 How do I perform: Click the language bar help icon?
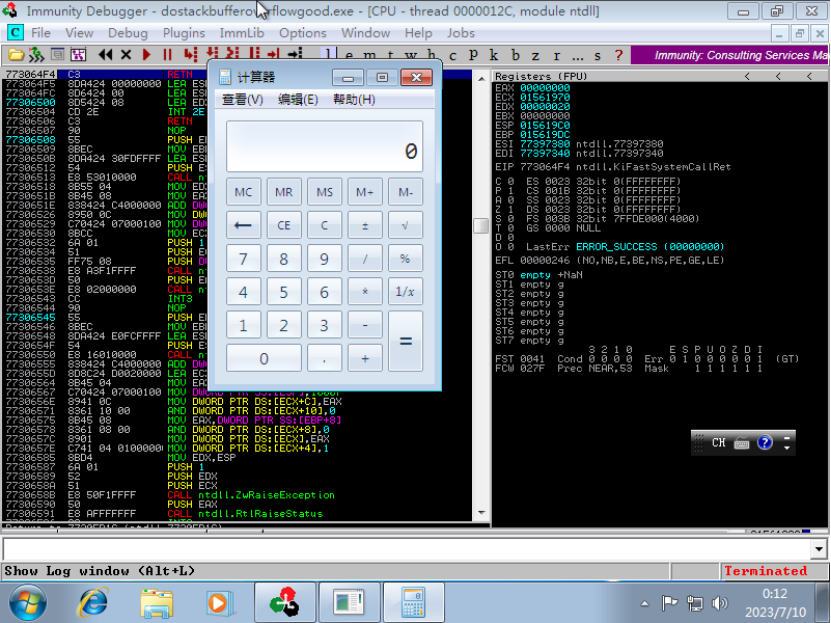[x=764, y=443]
